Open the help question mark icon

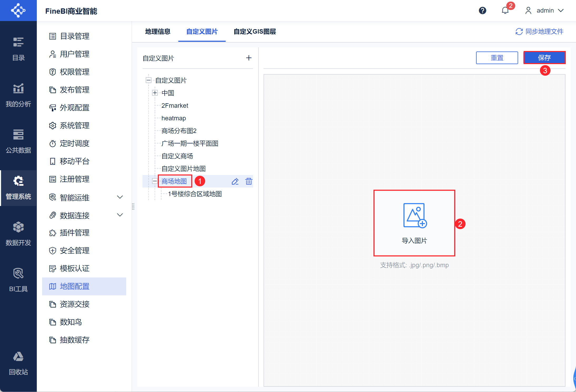(482, 11)
